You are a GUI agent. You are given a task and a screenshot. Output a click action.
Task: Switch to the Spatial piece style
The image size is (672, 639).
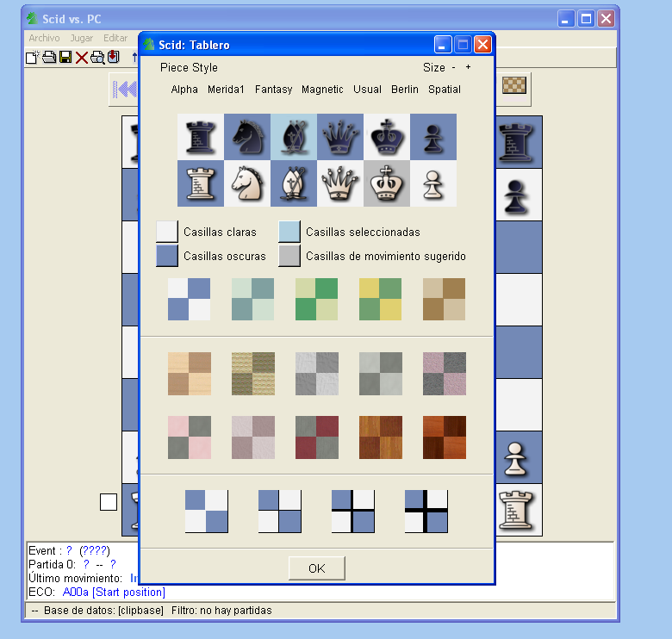pyautogui.click(x=445, y=89)
